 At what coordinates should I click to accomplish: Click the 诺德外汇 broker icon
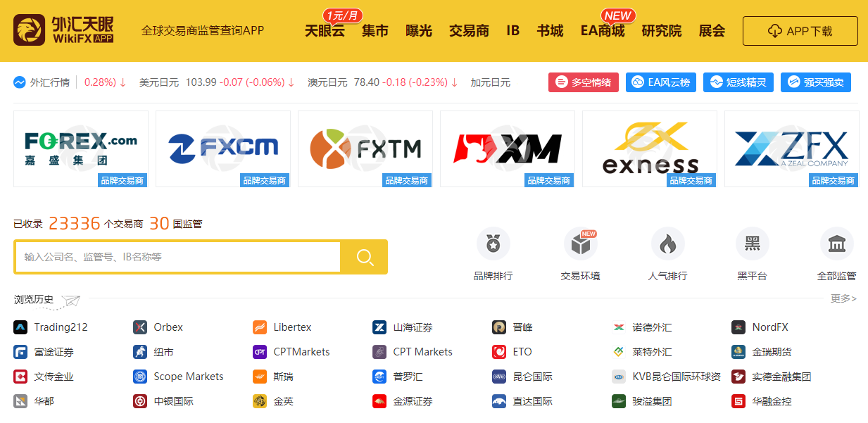tap(619, 327)
